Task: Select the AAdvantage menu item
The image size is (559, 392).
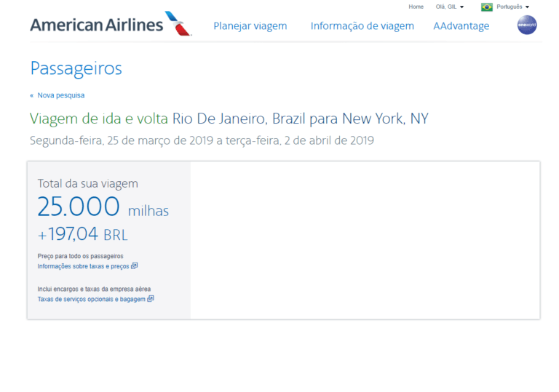Action: click(x=461, y=26)
